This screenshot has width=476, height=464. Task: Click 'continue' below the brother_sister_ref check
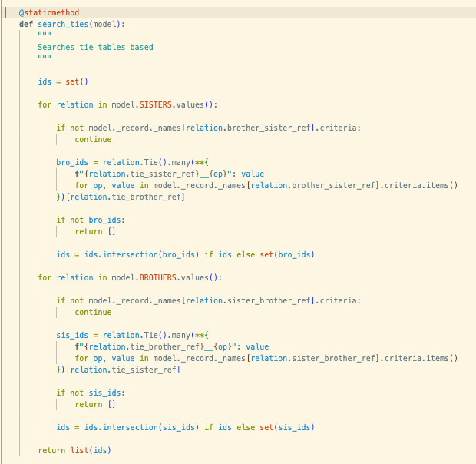(93, 139)
